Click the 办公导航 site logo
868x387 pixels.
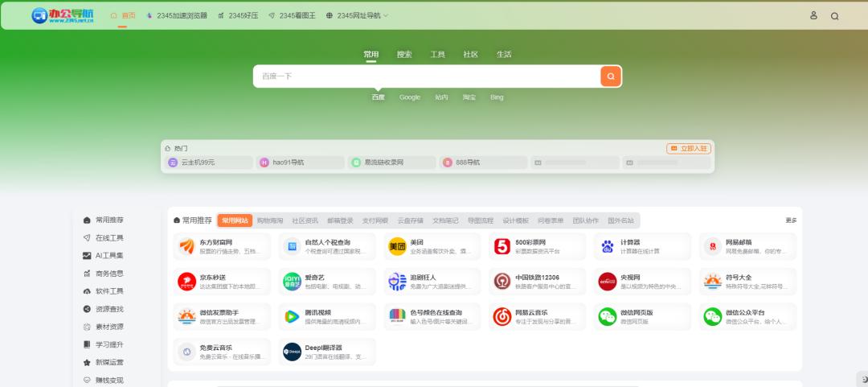tap(63, 16)
